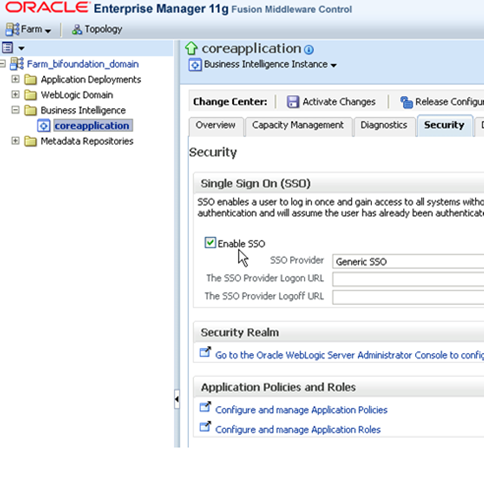
Task: Click the Metadata Repositories folder icon
Action: [x=31, y=141]
